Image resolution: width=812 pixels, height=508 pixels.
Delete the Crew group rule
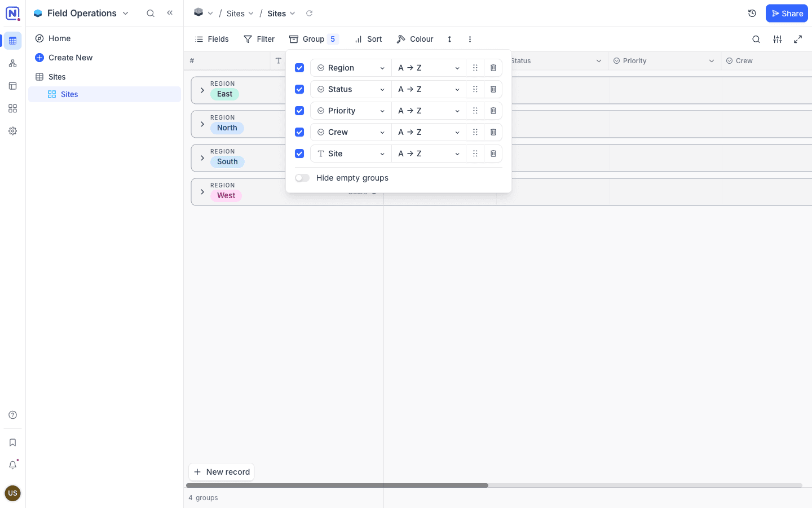[x=493, y=132]
